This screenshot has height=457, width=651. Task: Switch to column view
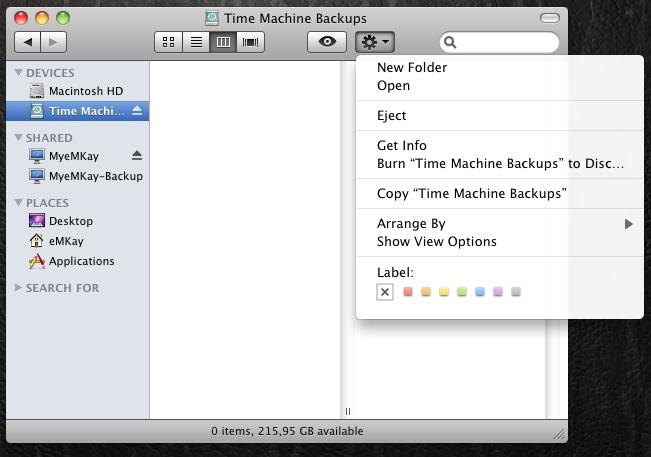click(x=223, y=42)
